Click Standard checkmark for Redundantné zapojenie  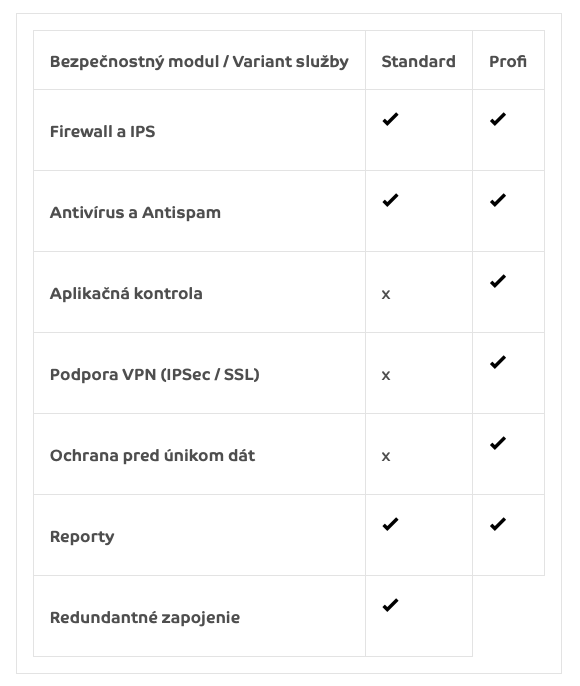click(390, 605)
